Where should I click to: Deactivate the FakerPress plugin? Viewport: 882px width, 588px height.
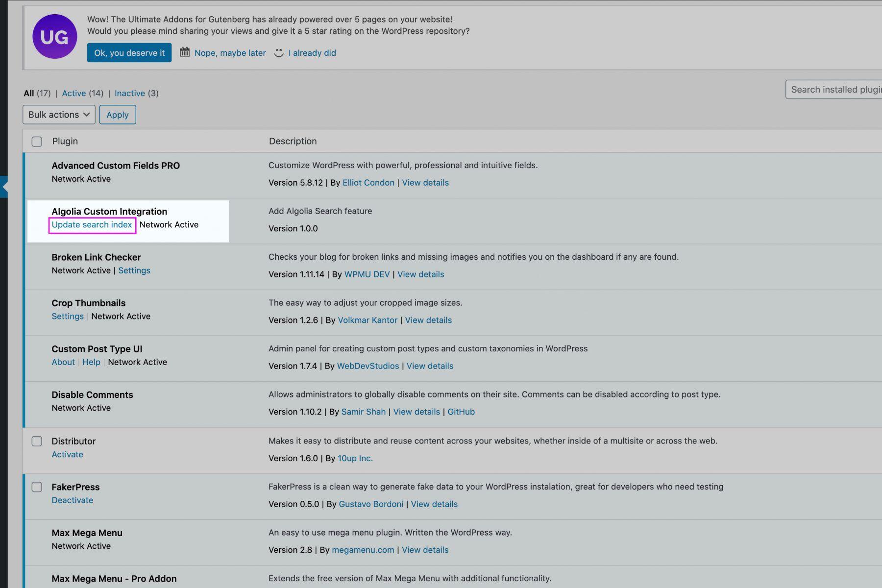coord(73,500)
